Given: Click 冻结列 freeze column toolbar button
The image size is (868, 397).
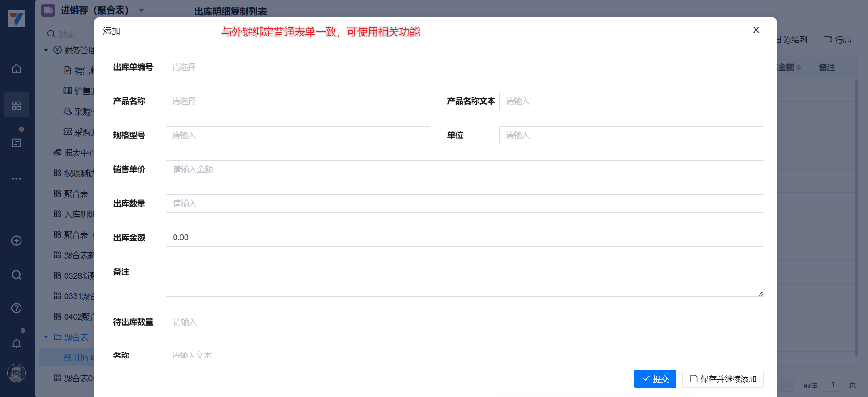Looking at the screenshot, I should [792, 40].
